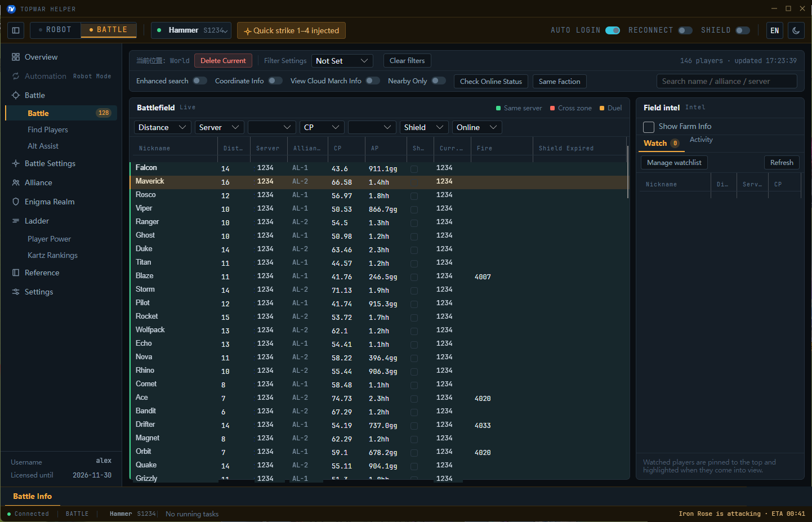Viewport: 812px width, 522px height.
Task: Open Manage watchlist
Action: click(674, 163)
